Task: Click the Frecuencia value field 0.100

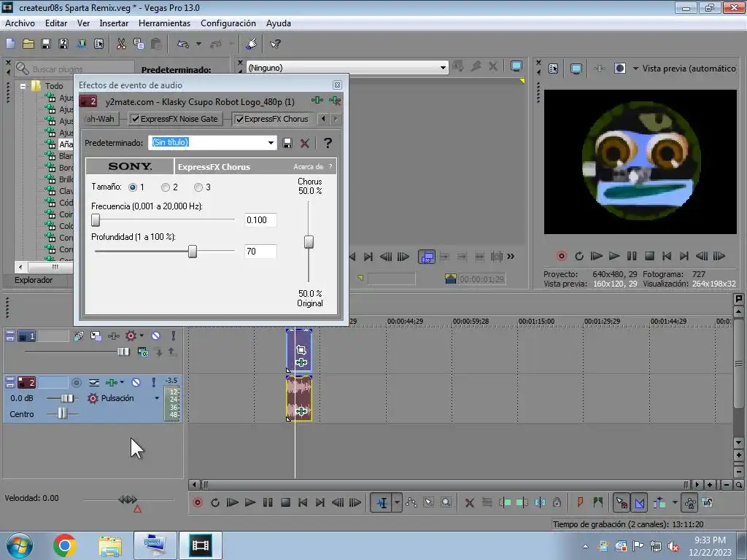Action: [x=260, y=220]
